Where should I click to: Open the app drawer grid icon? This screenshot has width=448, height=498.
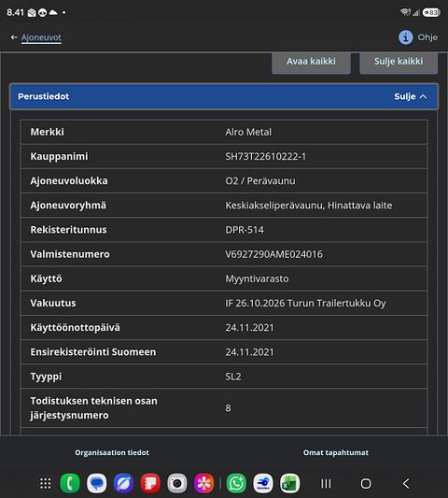pyautogui.click(x=46, y=483)
